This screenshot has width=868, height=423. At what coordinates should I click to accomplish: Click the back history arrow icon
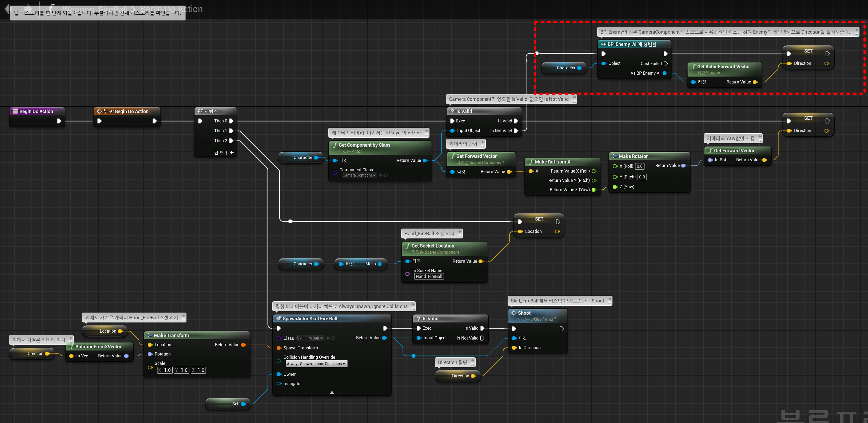pos(7,9)
